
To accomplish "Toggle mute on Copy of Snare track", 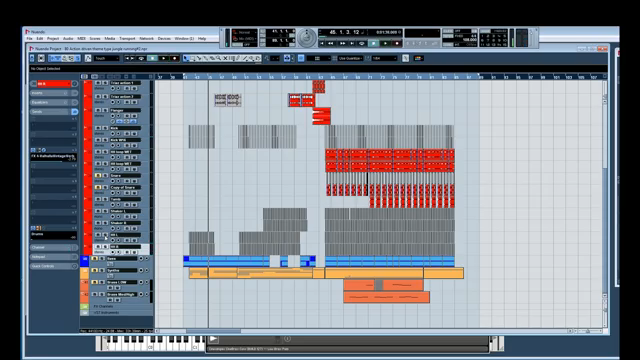I will pos(98,187).
